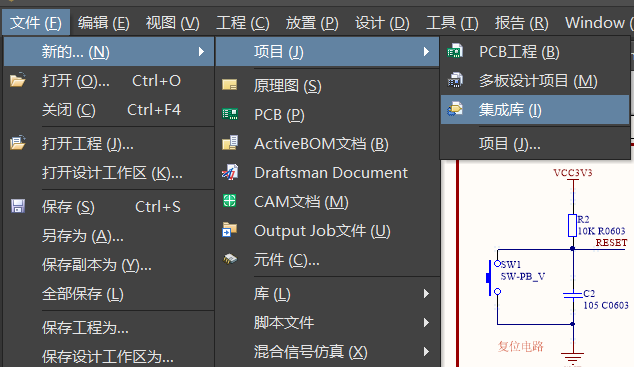Select 库 (L) submenu entry
The image size is (634, 367).
327,294
